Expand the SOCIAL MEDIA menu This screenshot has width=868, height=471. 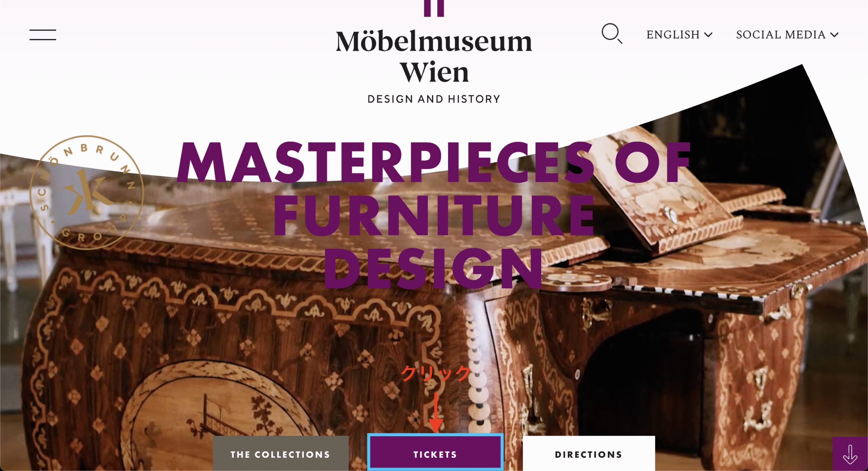[x=787, y=35]
